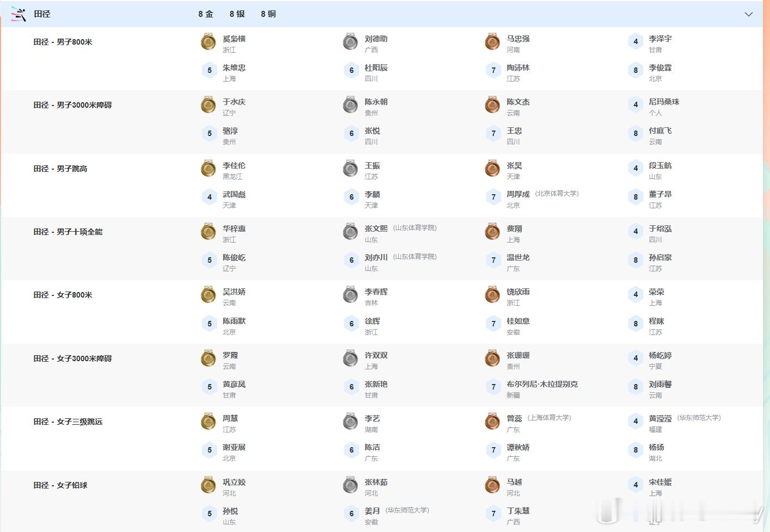The width and height of the screenshot is (770, 532).
Task: Select athlete name 孙启家
Action: click(x=660, y=257)
